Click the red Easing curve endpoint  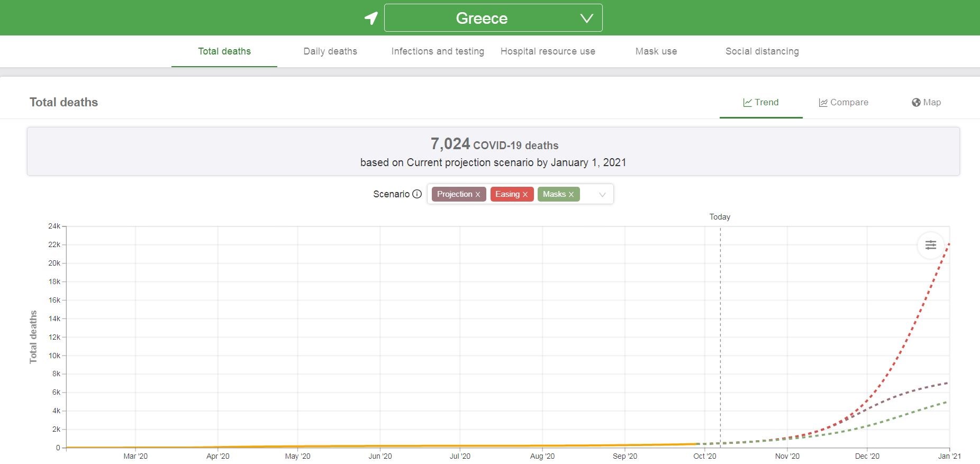point(949,244)
